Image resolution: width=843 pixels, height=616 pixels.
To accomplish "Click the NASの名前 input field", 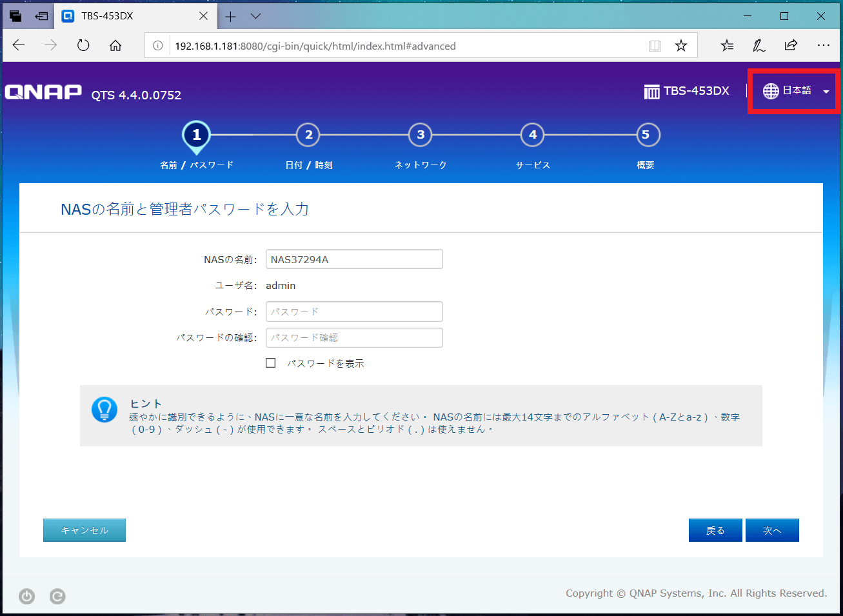I will (x=354, y=259).
